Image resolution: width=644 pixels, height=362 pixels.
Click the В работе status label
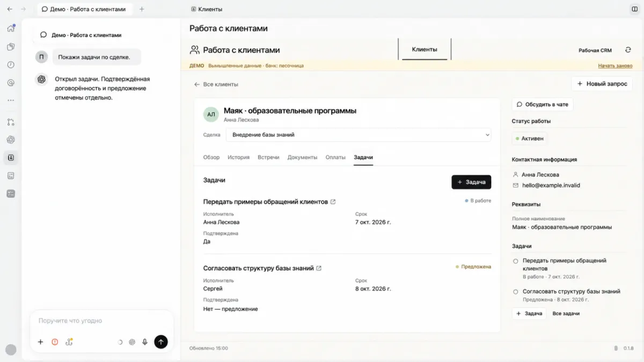[x=478, y=201]
